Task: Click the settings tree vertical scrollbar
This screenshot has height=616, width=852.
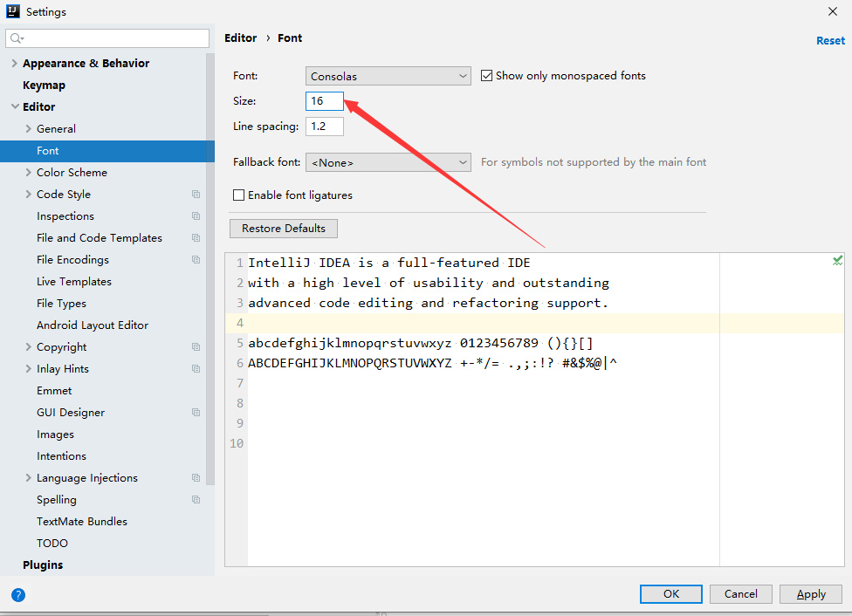Action: point(210,269)
